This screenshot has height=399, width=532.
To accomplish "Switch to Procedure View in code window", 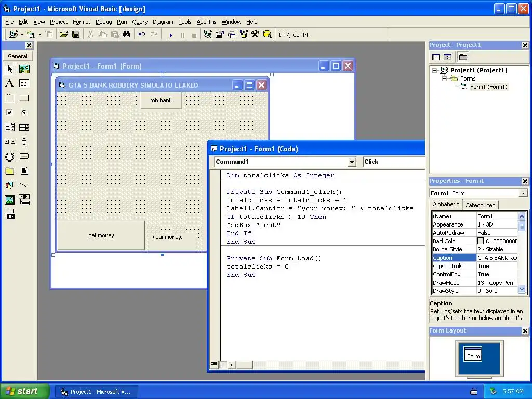I will (x=214, y=364).
